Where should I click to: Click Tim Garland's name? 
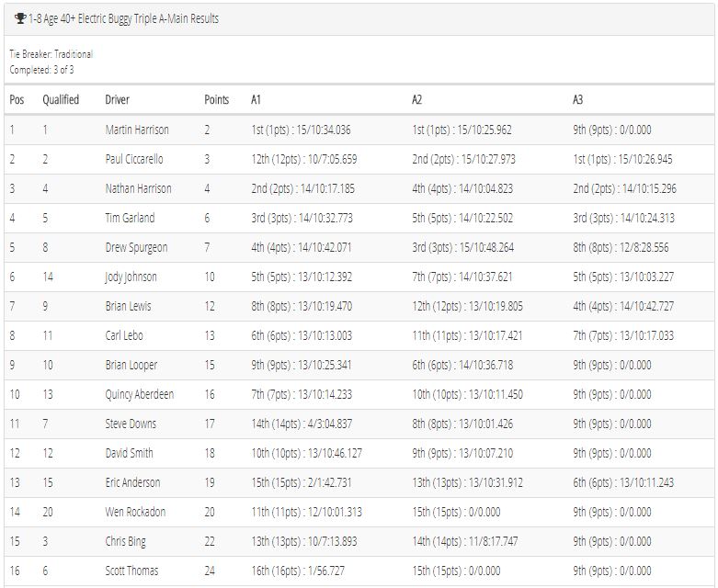(130, 218)
